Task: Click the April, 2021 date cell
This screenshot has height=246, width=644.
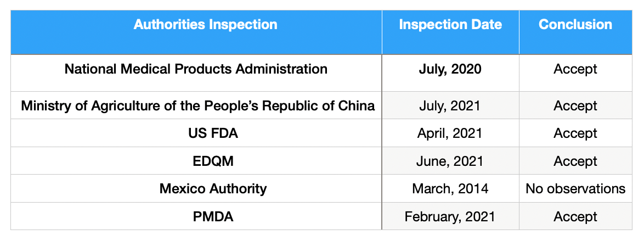Action: tap(450, 133)
